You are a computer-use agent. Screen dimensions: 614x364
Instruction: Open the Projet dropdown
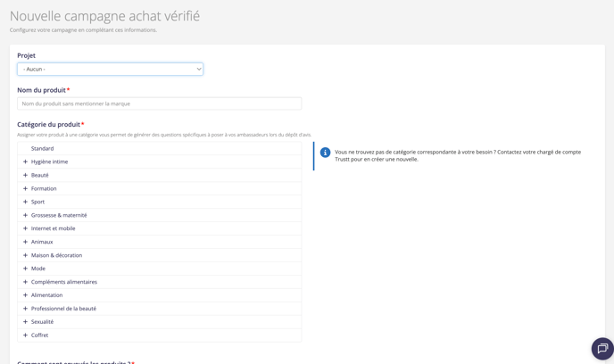(110, 69)
